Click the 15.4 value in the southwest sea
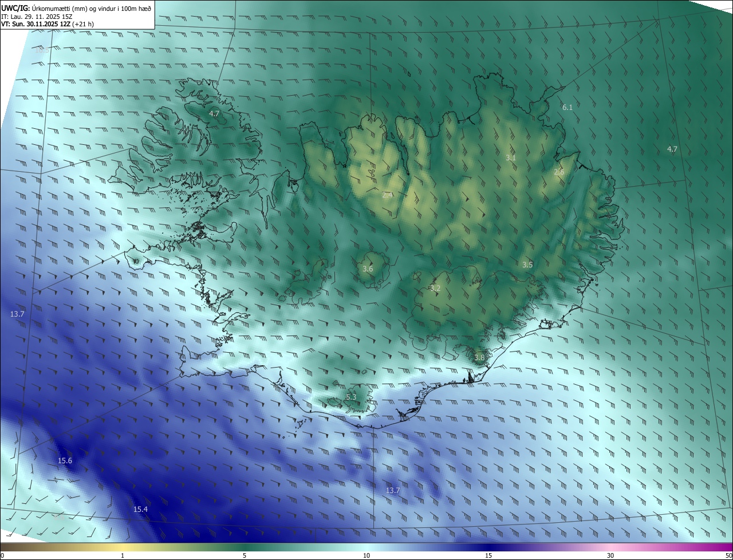The height and width of the screenshot is (560, 733). click(140, 509)
